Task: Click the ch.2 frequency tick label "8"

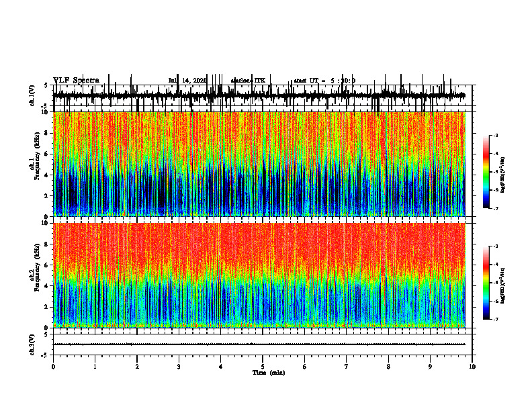Action: tap(46, 244)
